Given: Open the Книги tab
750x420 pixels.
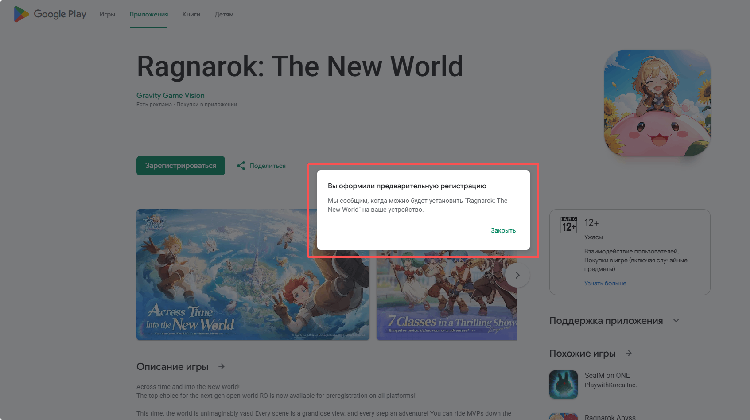Looking at the screenshot, I should 191,14.
